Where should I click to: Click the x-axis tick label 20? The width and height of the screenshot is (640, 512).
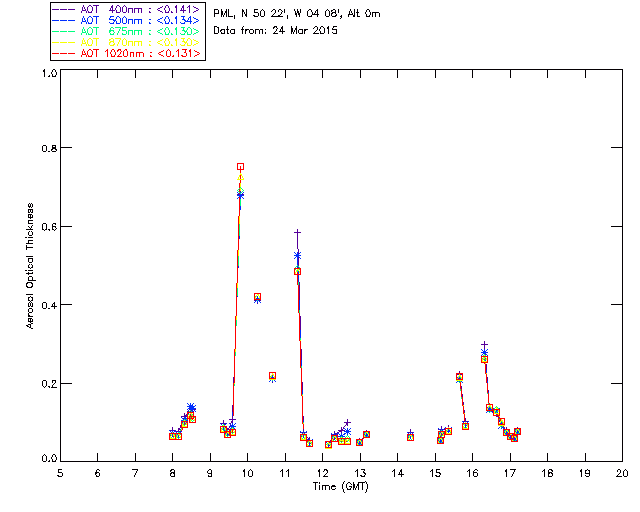pyautogui.click(x=622, y=474)
